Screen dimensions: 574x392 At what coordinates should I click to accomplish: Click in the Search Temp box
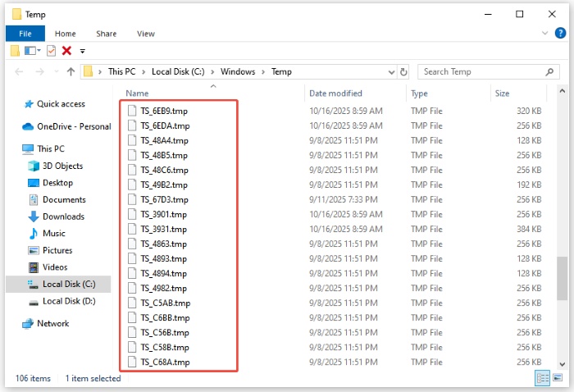[489, 71]
